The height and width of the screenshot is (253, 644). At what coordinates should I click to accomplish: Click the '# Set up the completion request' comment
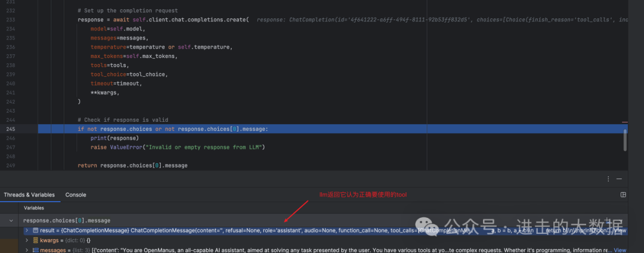pos(128,11)
